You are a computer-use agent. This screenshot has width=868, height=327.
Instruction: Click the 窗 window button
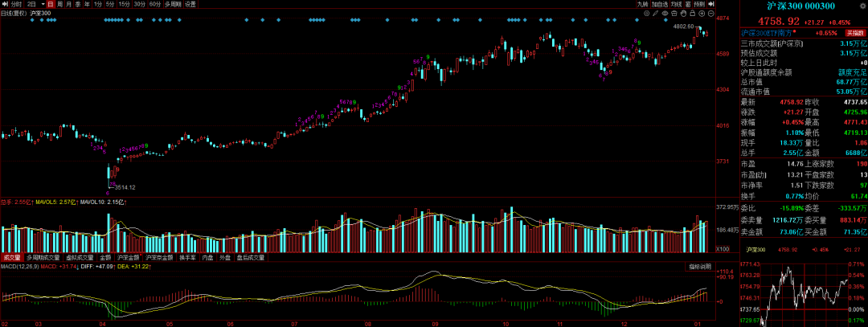tap(688, 4)
